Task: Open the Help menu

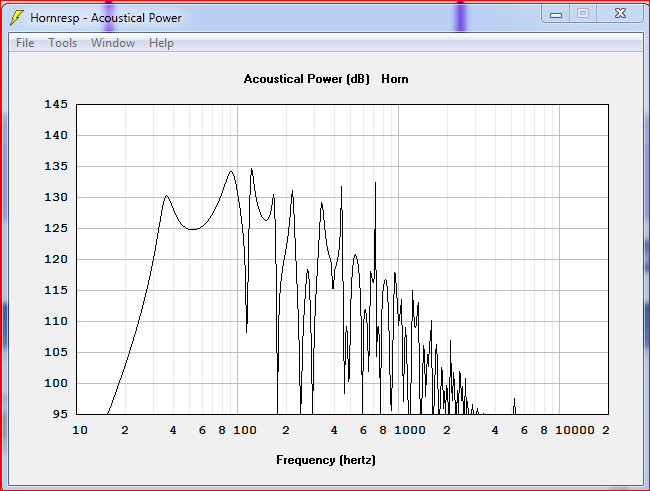Action: click(161, 43)
